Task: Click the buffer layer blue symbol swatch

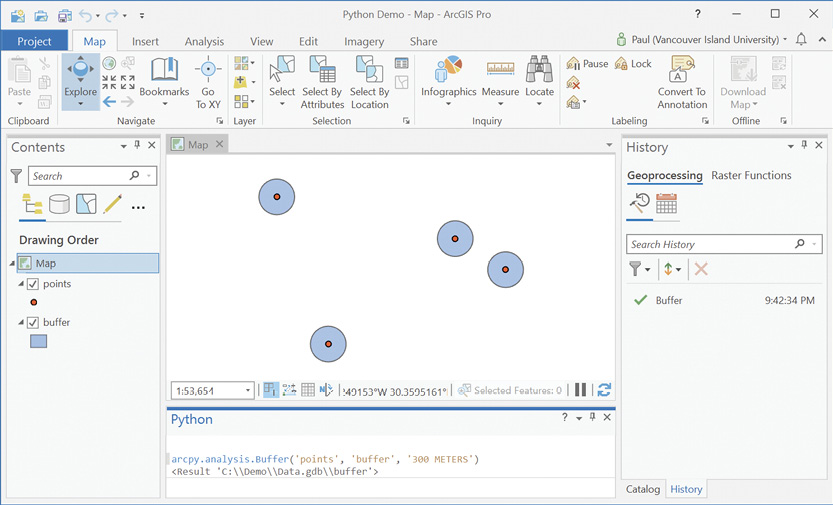Action: point(38,341)
